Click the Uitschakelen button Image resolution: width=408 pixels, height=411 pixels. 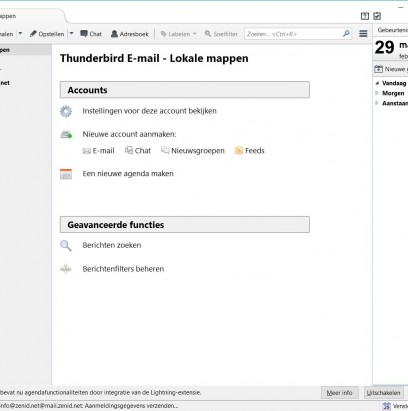pos(383,393)
